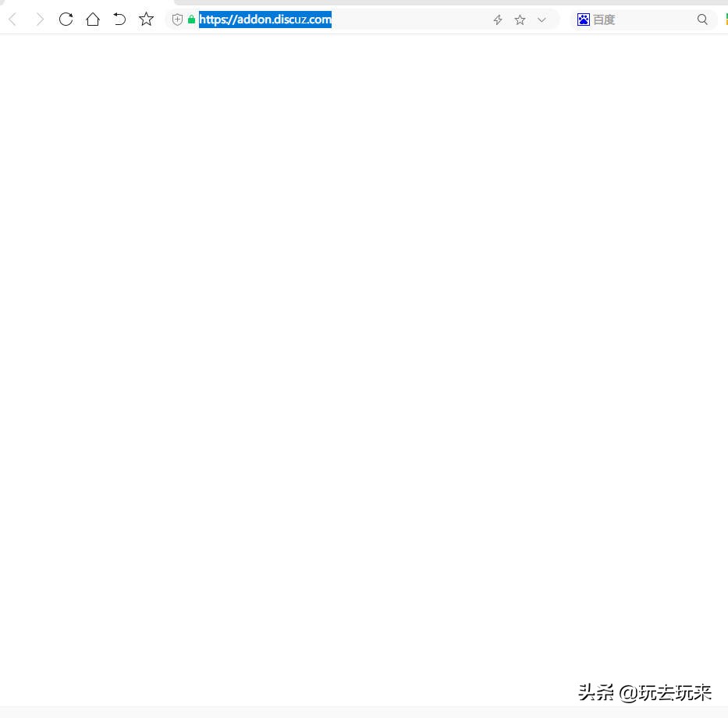Toggle page acceleration with the lightning icon

click(497, 20)
